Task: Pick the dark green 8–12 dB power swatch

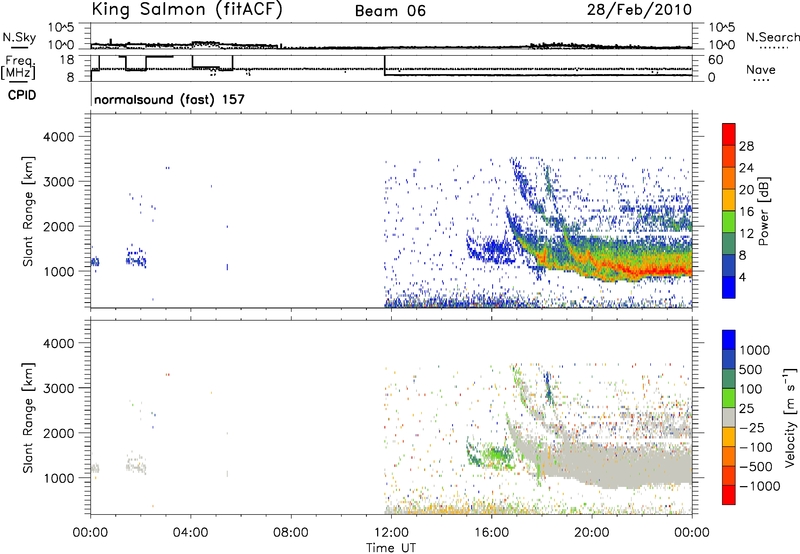Action: (729, 244)
